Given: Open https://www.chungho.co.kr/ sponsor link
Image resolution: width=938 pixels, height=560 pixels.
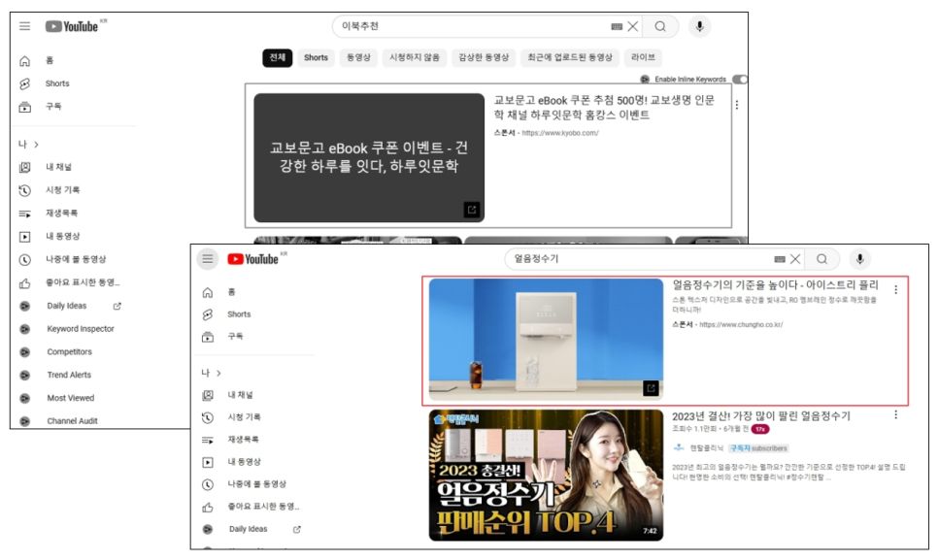Looking at the screenshot, I should coord(741,324).
